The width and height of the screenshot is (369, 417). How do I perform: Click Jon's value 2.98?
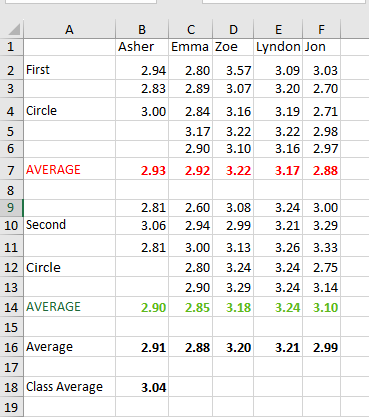click(321, 131)
